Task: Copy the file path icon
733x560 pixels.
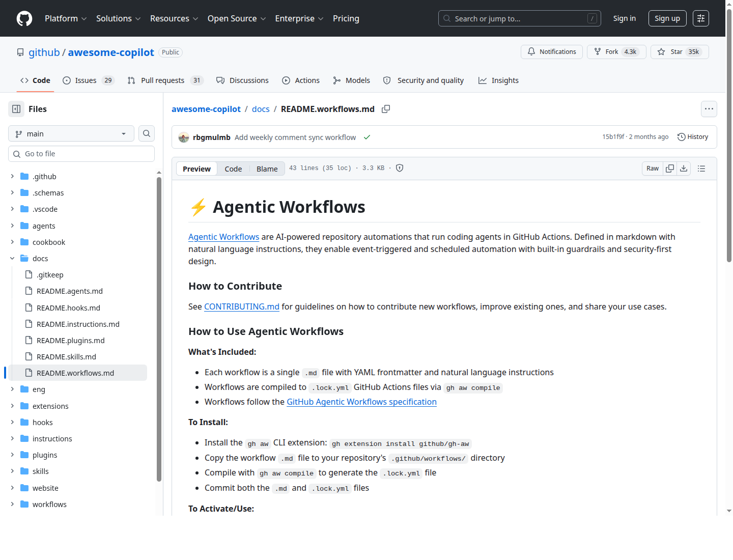Action: tap(386, 109)
